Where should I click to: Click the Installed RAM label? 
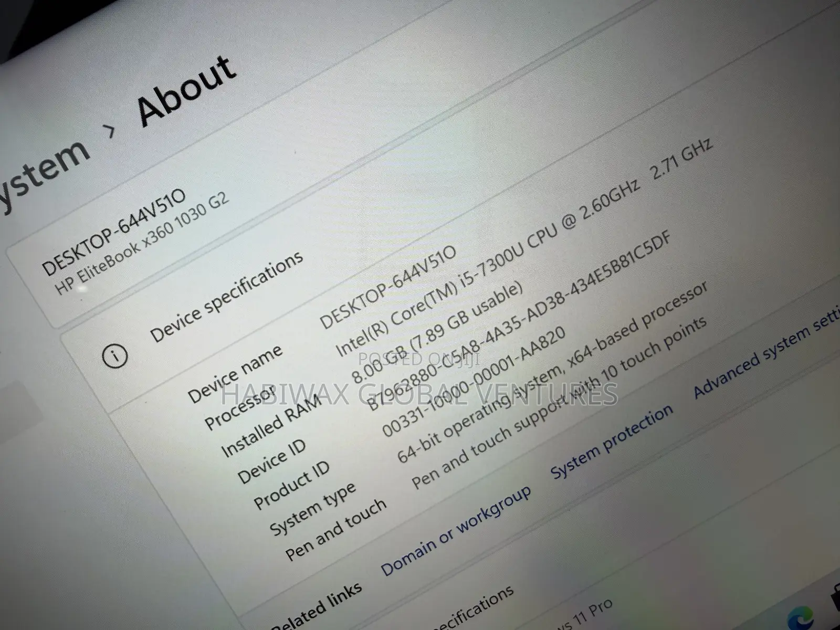[272, 426]
